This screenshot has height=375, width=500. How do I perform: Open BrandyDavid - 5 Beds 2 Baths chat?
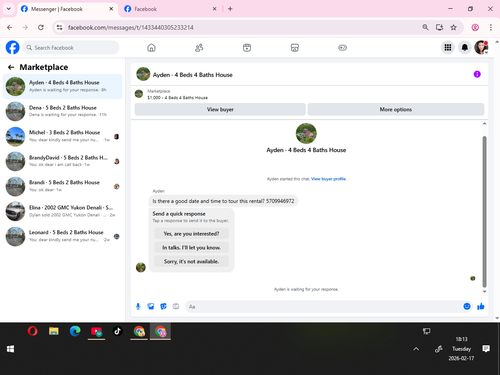tap(63, 161)
